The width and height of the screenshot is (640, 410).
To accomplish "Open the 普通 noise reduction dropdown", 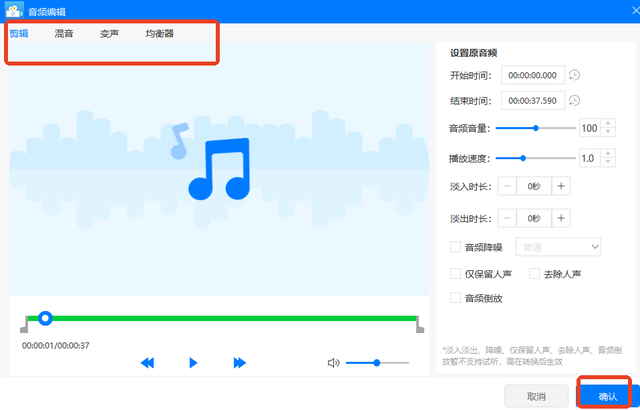I will tap(558, 247).
